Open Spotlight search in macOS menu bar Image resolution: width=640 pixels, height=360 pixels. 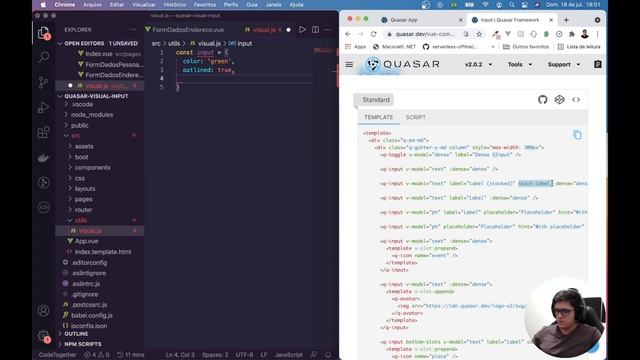tap(512, 5)
